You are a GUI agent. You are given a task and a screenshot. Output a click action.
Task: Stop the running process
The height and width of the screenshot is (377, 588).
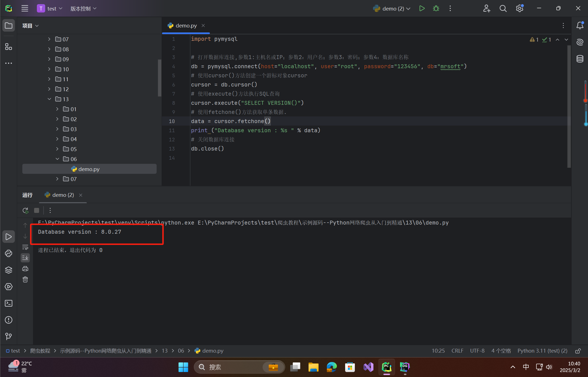[37, 210]
